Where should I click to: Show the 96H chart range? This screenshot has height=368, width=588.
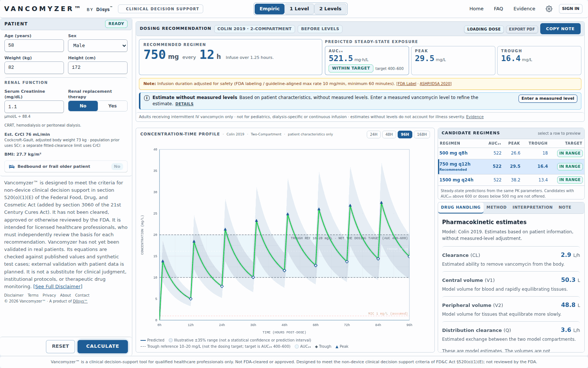[405, 135]
